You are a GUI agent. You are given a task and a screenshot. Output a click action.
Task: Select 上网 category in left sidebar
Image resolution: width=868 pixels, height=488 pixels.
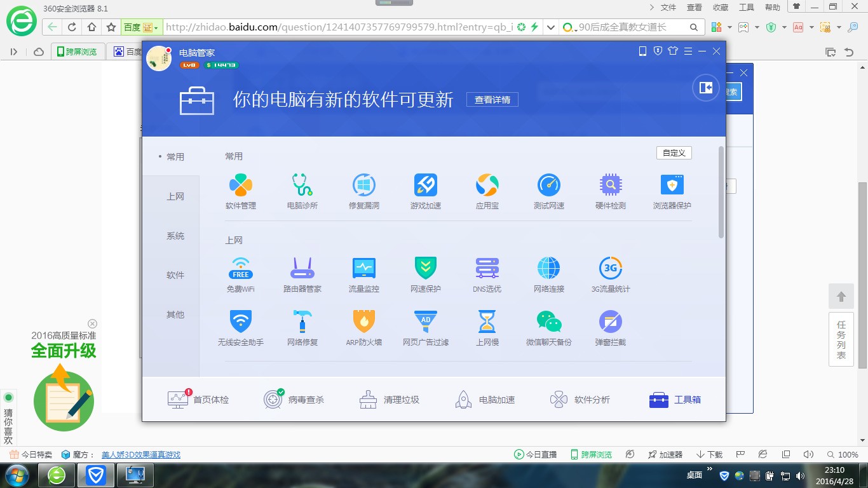point(175,196)
